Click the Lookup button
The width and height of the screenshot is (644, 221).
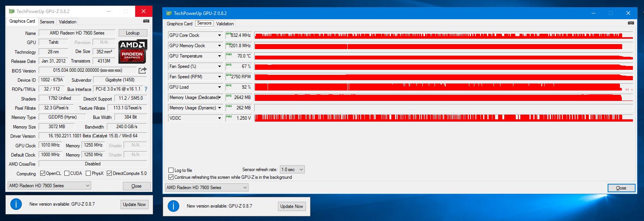coord(133,33)
